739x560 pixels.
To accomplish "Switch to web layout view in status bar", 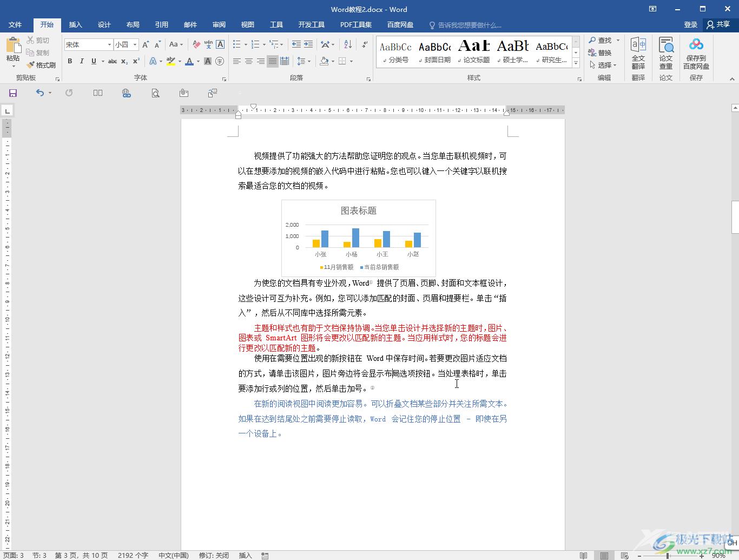I will click(624, 556).
